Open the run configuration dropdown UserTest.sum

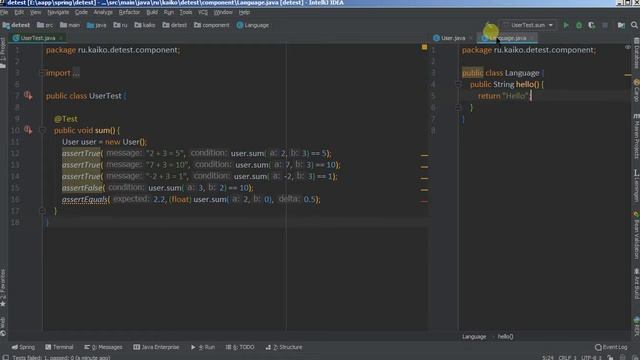tap(528, 25)
